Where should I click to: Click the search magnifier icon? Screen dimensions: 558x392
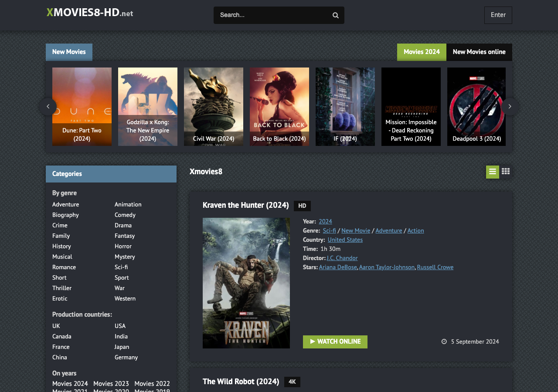pos(335,15)
